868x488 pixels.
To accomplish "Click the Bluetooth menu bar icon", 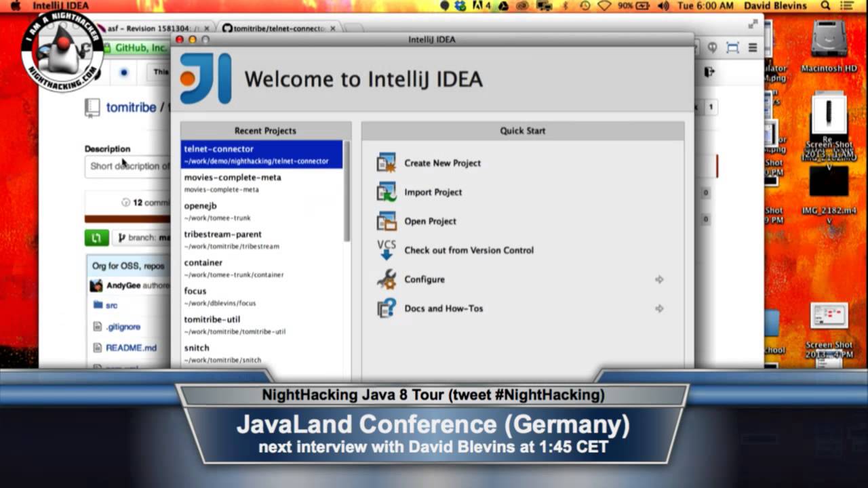I will [566, 5].
